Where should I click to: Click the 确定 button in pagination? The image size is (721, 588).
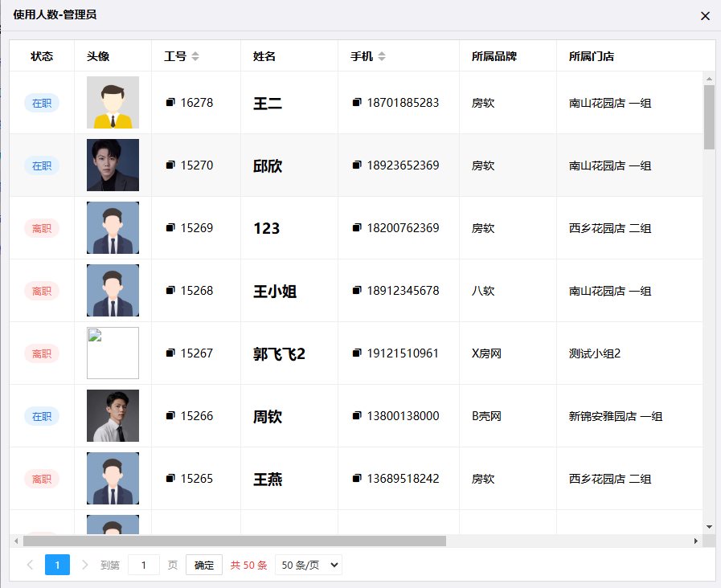tap(203, 565)
